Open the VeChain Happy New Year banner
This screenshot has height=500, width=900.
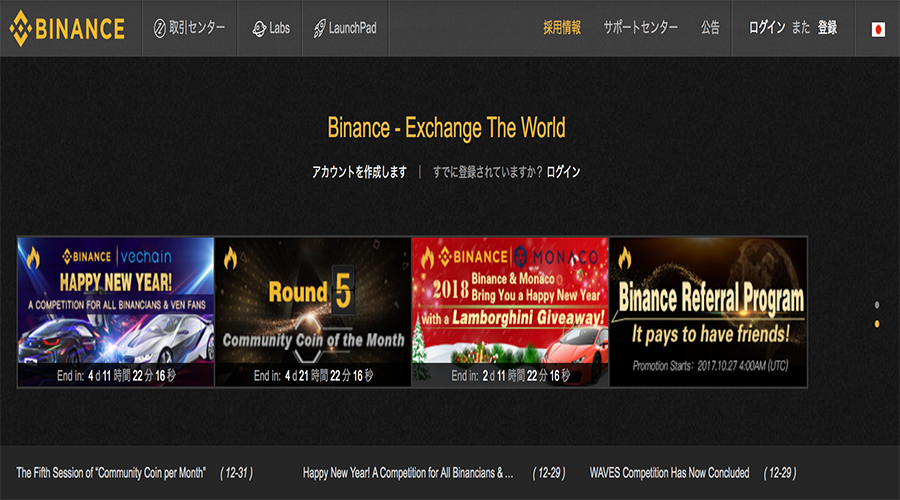[x=115, y=312]
